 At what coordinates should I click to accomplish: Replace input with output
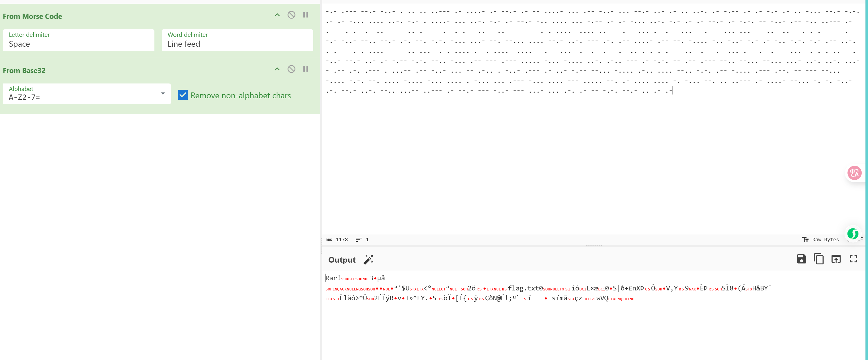[836, 259]
